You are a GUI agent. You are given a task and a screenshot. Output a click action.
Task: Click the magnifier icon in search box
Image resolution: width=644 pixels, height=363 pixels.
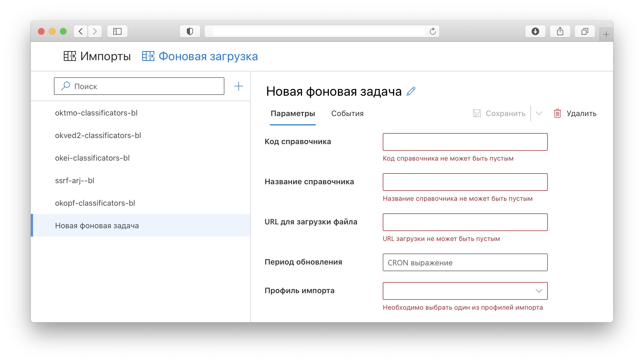65,86
